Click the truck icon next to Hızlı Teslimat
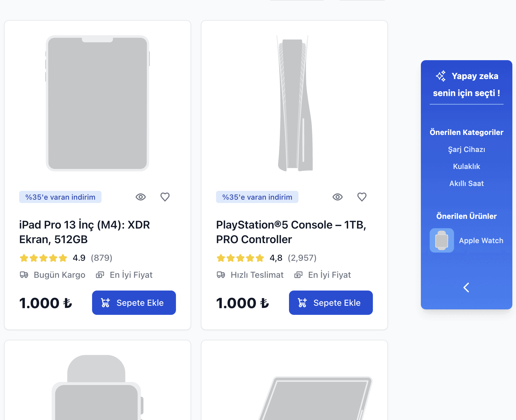 [221, 275]
